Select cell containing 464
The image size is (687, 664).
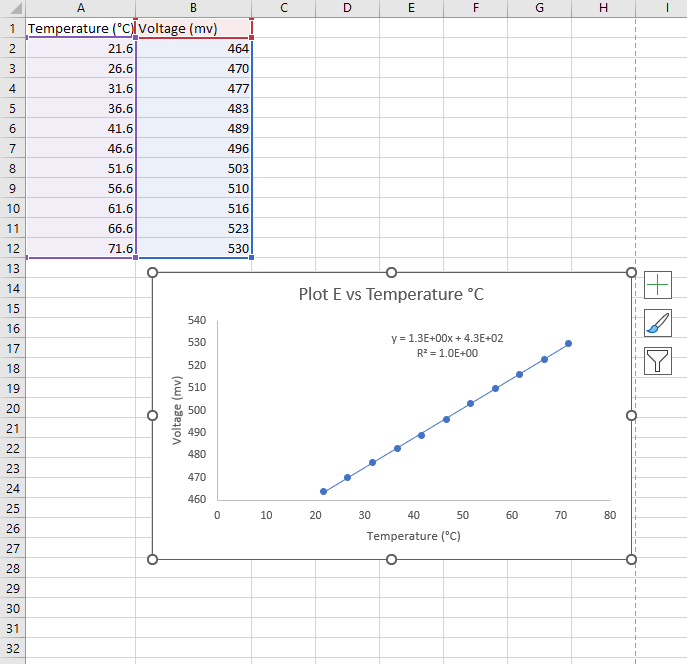194,48
